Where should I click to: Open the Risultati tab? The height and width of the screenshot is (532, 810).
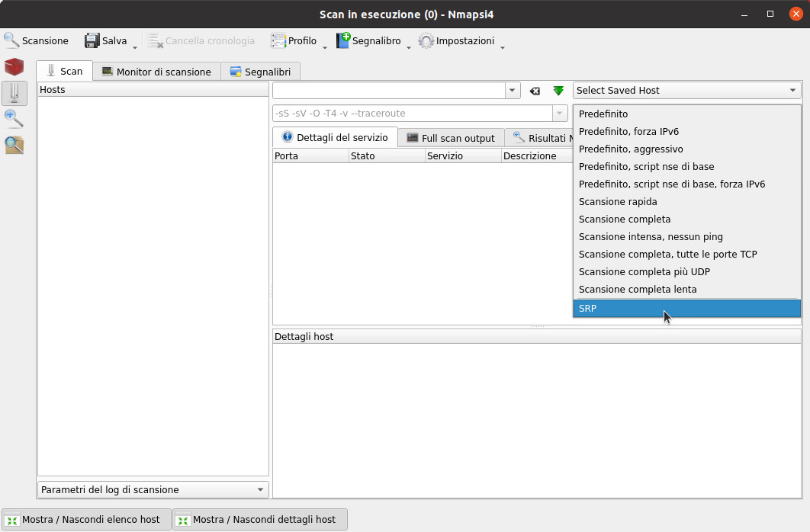pyautogui.click(x=538, y=138)
